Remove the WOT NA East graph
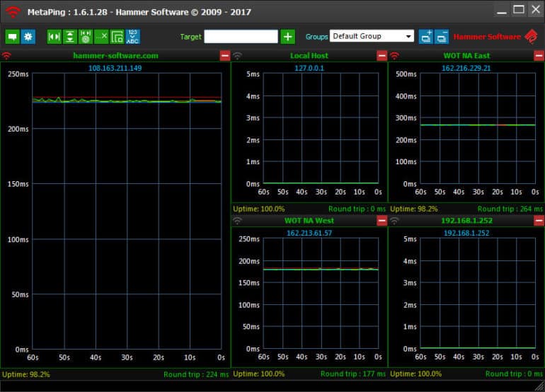545x392 pixels. pos(539,56)
